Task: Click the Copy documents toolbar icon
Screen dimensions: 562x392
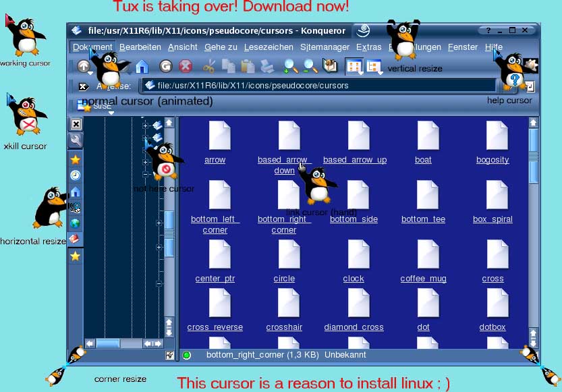Action: point(228,66)
